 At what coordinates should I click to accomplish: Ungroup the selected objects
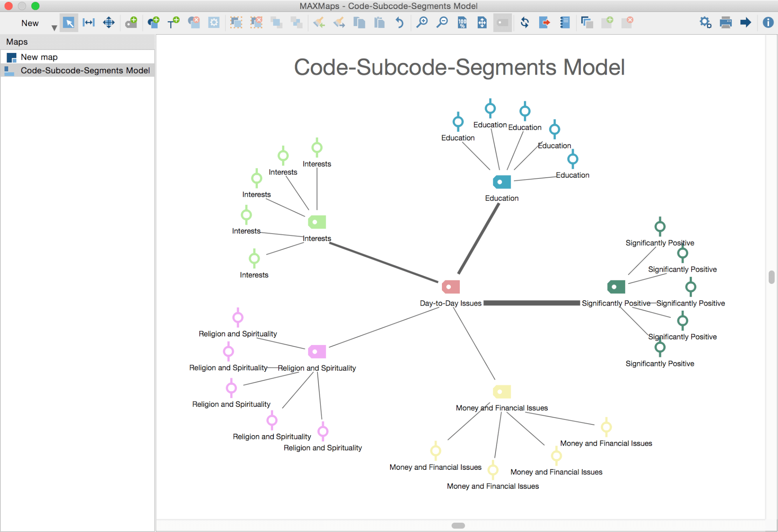point(256,23)
